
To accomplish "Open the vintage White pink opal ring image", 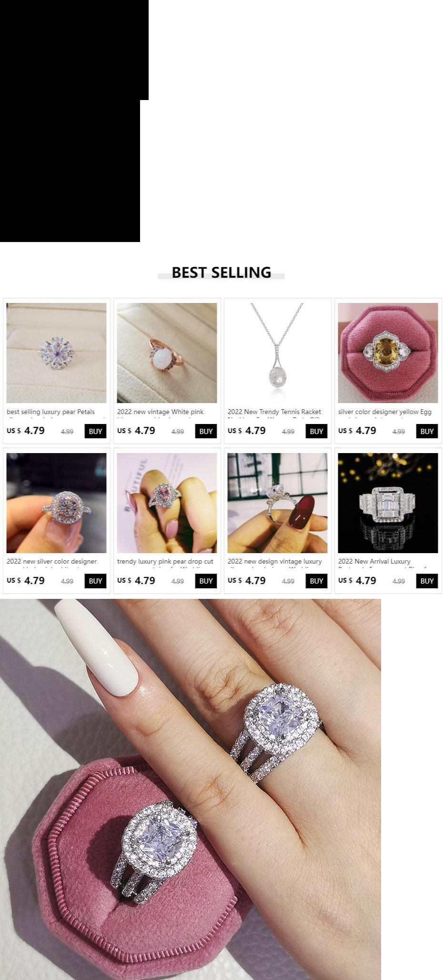I will click(167, 353).
